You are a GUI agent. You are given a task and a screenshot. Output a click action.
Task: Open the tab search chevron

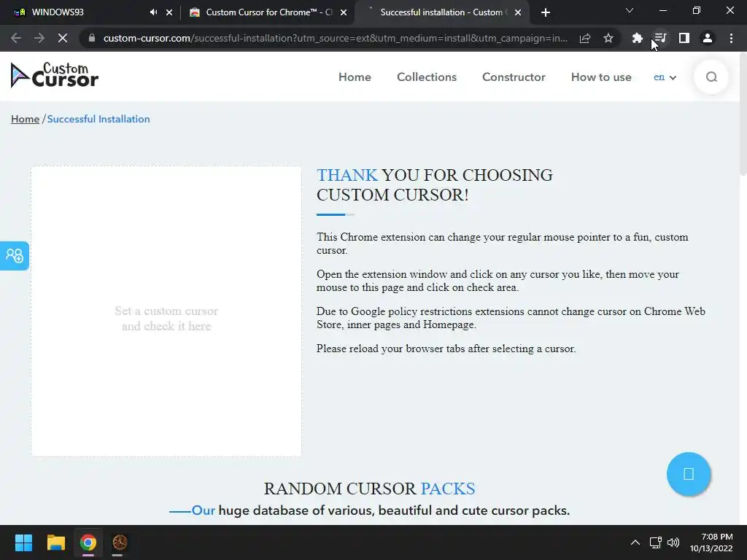pyautogui.click(x=630, y=10)
